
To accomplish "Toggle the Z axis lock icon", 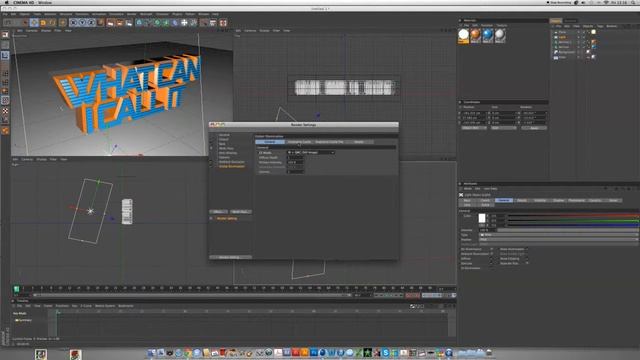I will coord(91,23).
